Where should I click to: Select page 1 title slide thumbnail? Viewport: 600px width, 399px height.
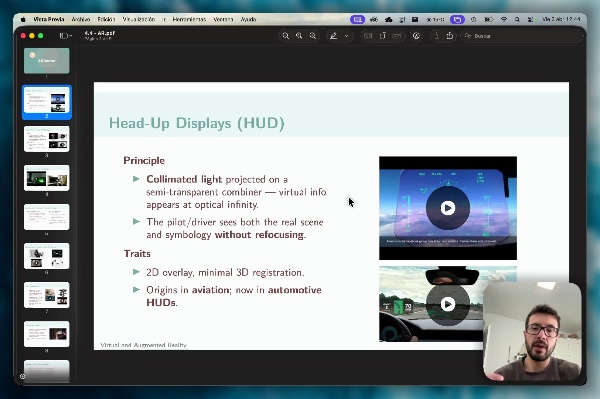pos(47,60)
